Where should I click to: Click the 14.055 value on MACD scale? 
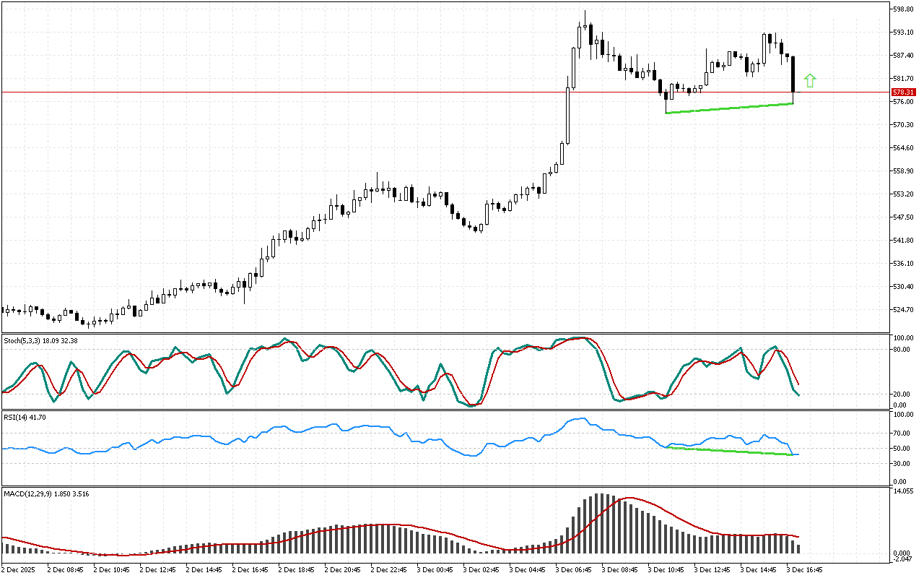click(903, 491)
